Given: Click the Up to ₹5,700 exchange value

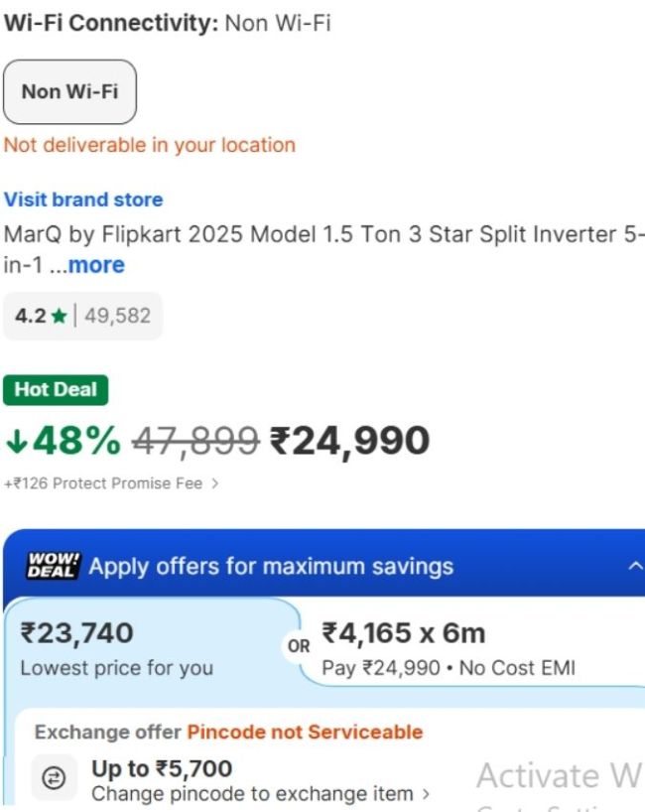Looking at the screenshot, I should point(162,768).
